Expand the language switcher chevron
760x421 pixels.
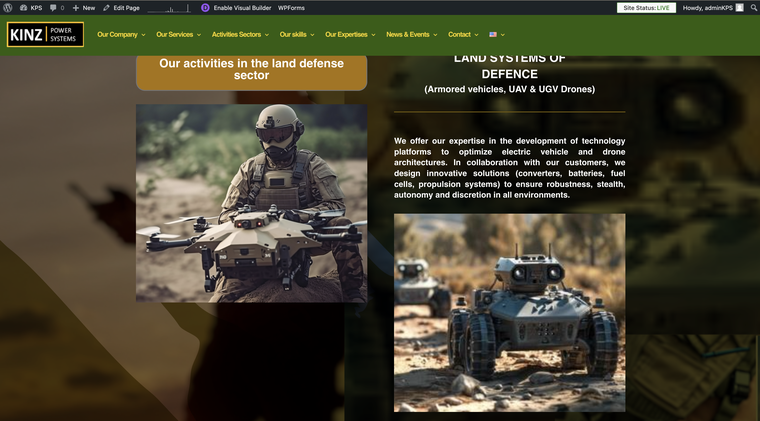coord(503,35)
